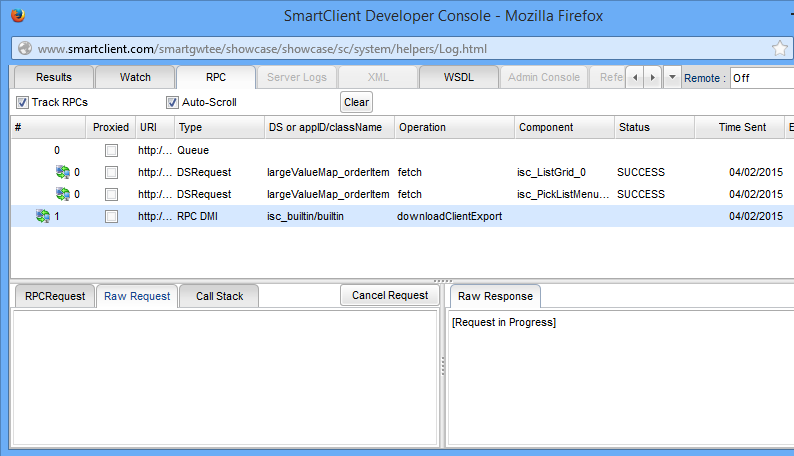Switch to the Watch tab

tap(135, 78)
